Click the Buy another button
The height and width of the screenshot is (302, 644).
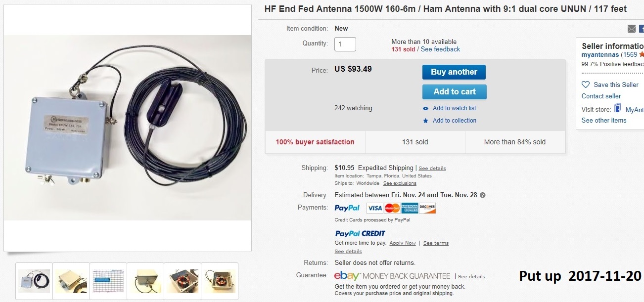(454, 72)
